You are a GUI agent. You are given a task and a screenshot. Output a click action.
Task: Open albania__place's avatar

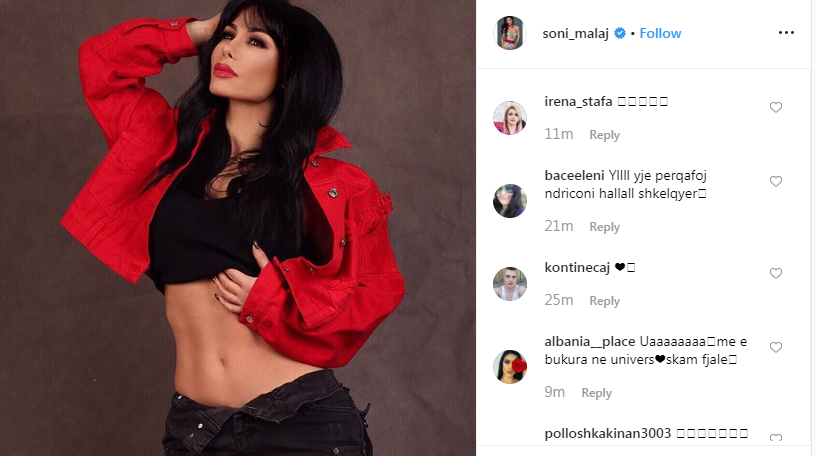click(x=509, y=366)
